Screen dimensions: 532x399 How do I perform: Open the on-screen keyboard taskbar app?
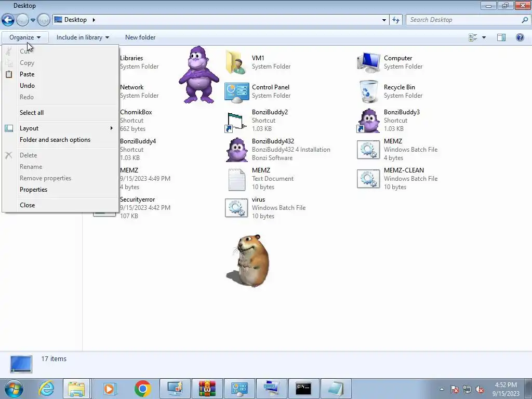click(x=271, y=389)
